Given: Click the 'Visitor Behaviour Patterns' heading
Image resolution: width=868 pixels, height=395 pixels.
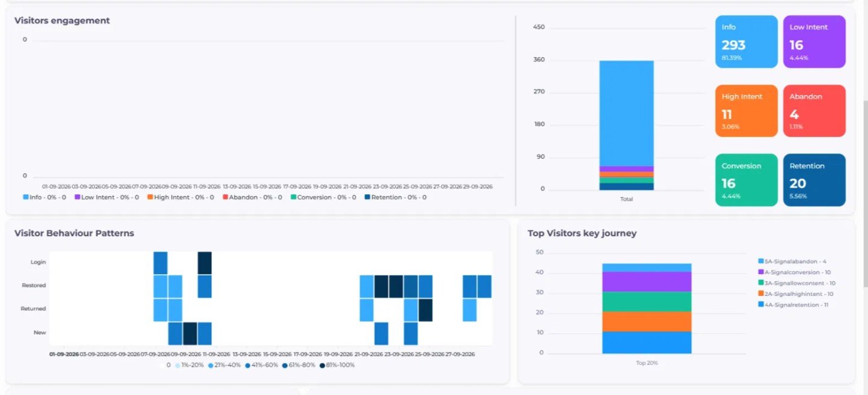Looking at the screenshot, I should pyautogui.click(x=74, y=233).
